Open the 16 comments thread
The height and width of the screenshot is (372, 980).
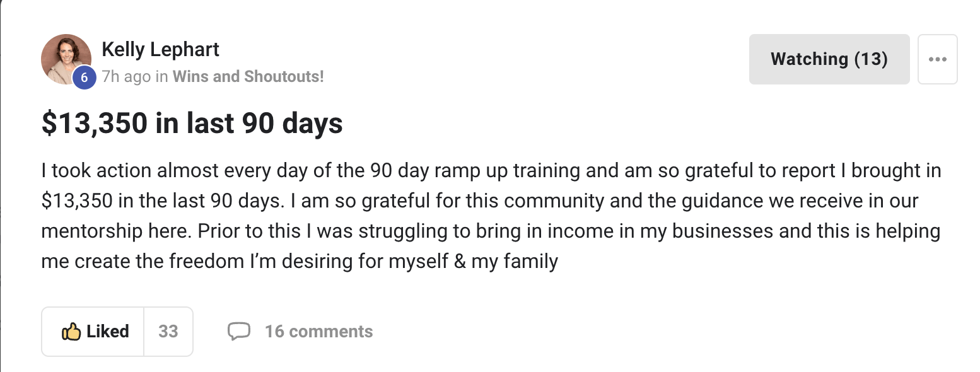pos(318,330)
